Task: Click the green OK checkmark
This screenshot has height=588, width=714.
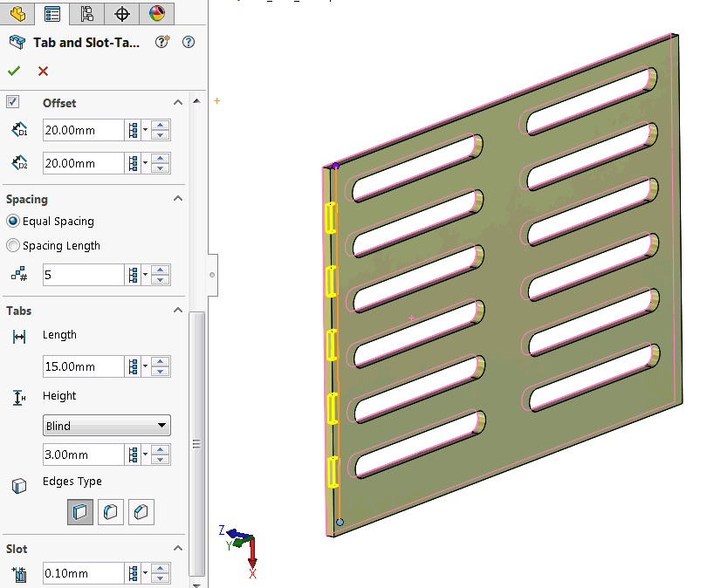Action: tap(14, 71)
